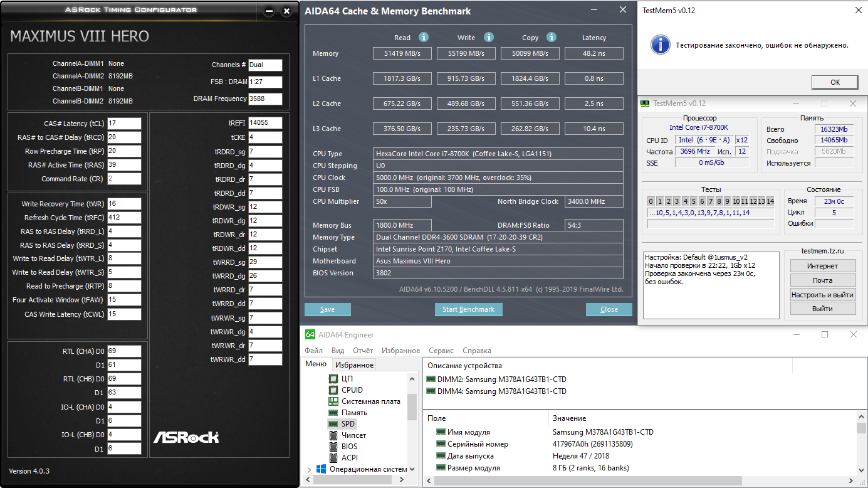868x488 pixels.
Task: Expand the Операционная система tree node
Action: click(x=309, y=469)
